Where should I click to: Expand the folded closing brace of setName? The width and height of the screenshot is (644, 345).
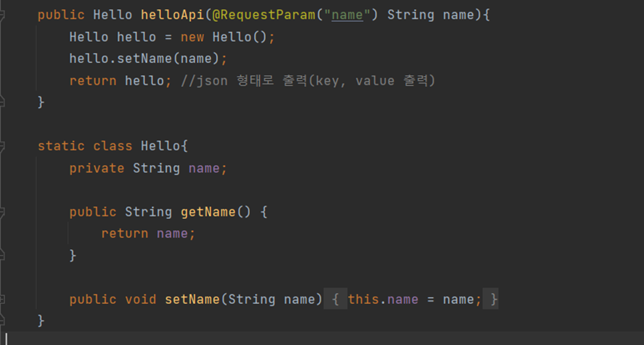pos(491,299)
